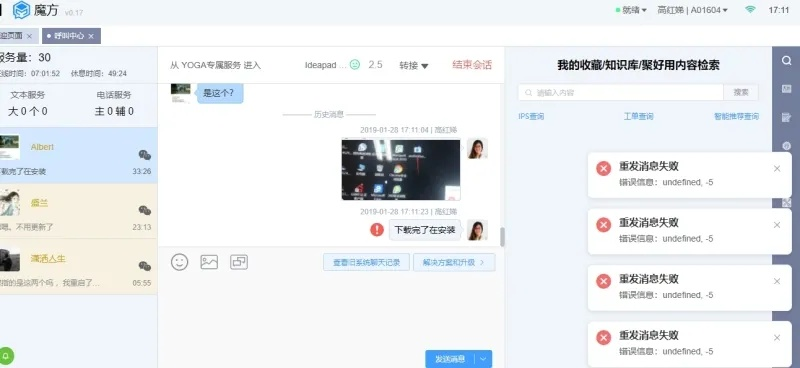Click the 从 YOGA专属服务 进入 source label
800x368 pixels.
click(x=215, y=65)
